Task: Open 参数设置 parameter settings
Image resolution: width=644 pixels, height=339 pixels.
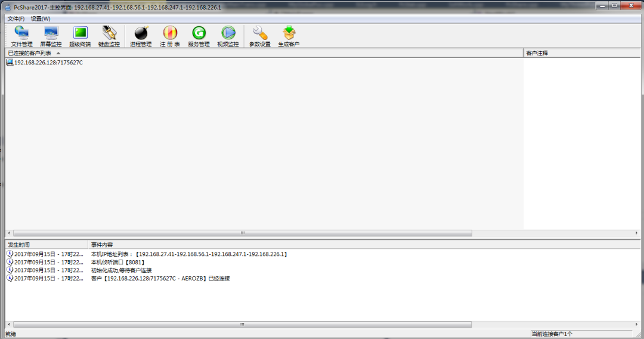Action: pos(260,36)
